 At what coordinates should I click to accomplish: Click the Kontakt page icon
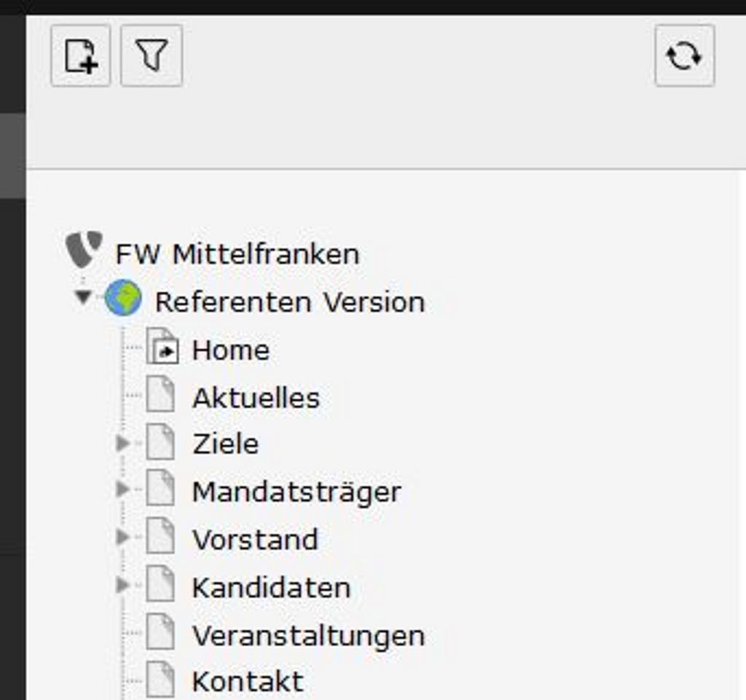coord(160,679)
